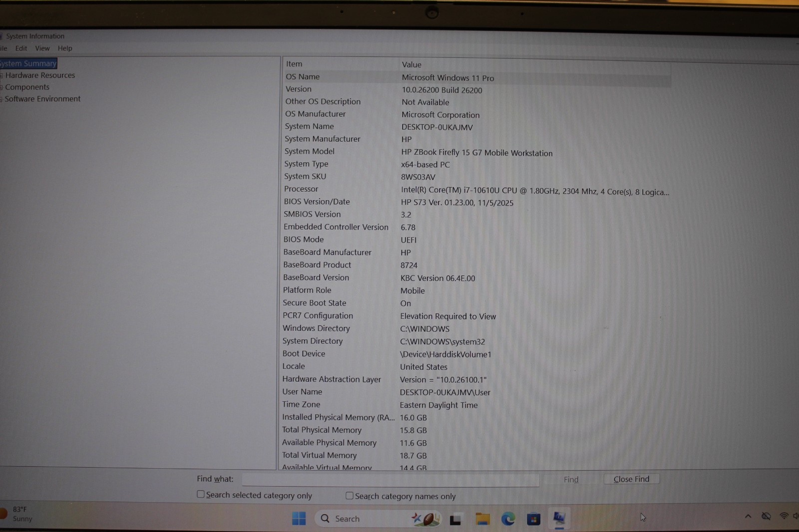The width and height of the screenshot is (799, 532).
Task: Select the BIOS Version/Date row
Action: coord(477,202)
